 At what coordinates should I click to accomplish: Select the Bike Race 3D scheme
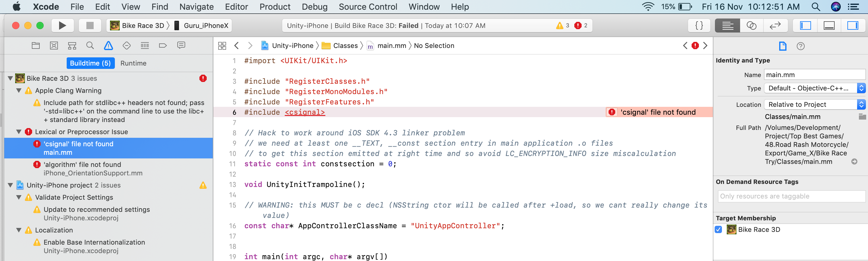[x=138, y=25]
